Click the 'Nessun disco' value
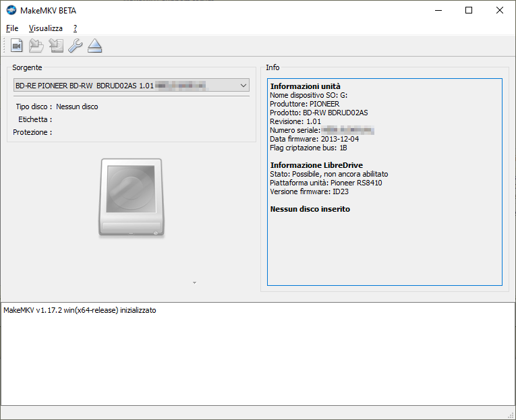Screen dimensions: 516x420 [77, 107]
